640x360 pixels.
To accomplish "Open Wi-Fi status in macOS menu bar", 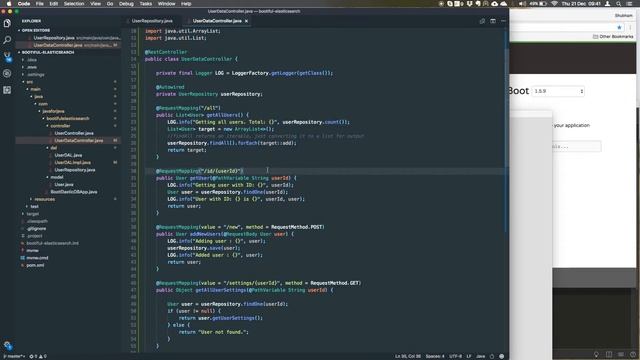I will 554,3.
